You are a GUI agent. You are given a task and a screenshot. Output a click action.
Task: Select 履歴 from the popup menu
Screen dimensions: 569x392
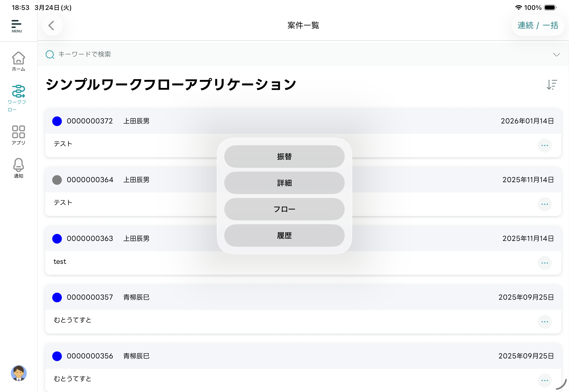[x=284, y=235]
